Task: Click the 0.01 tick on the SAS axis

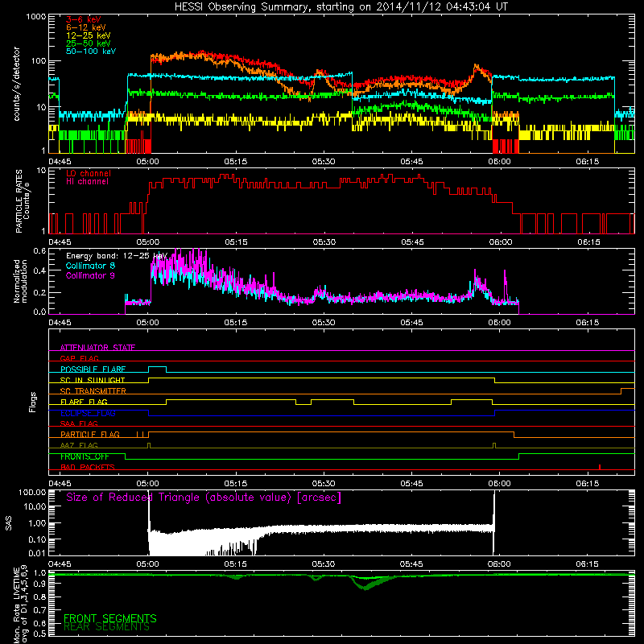Action: 37,553
